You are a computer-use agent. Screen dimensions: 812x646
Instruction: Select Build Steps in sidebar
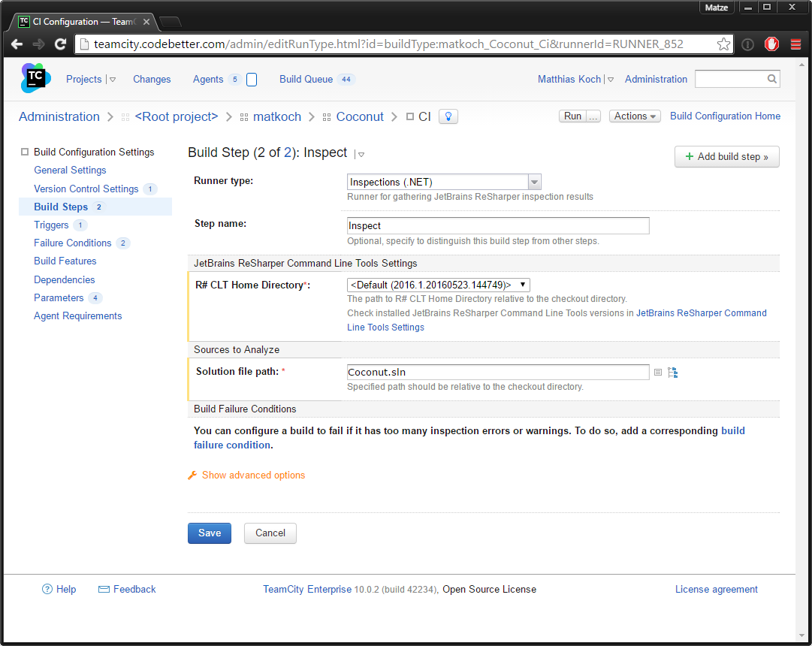click(x=61, y=207)
